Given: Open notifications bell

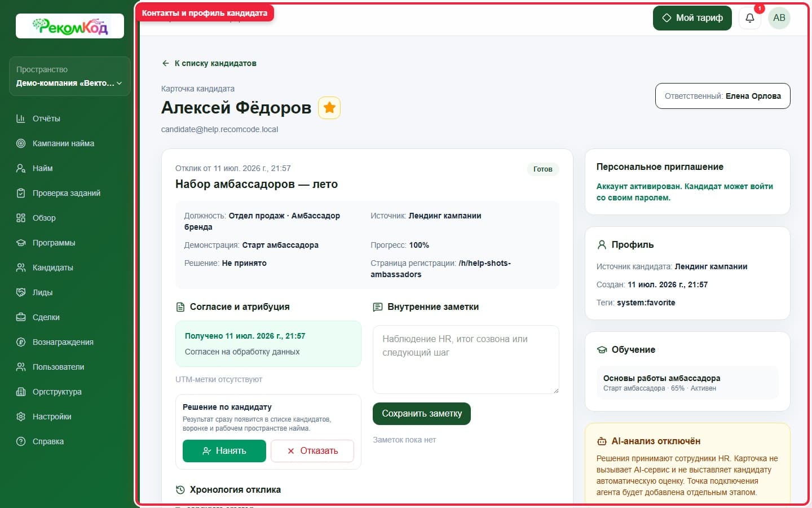Looking at the screenshot, I should 749,18.
